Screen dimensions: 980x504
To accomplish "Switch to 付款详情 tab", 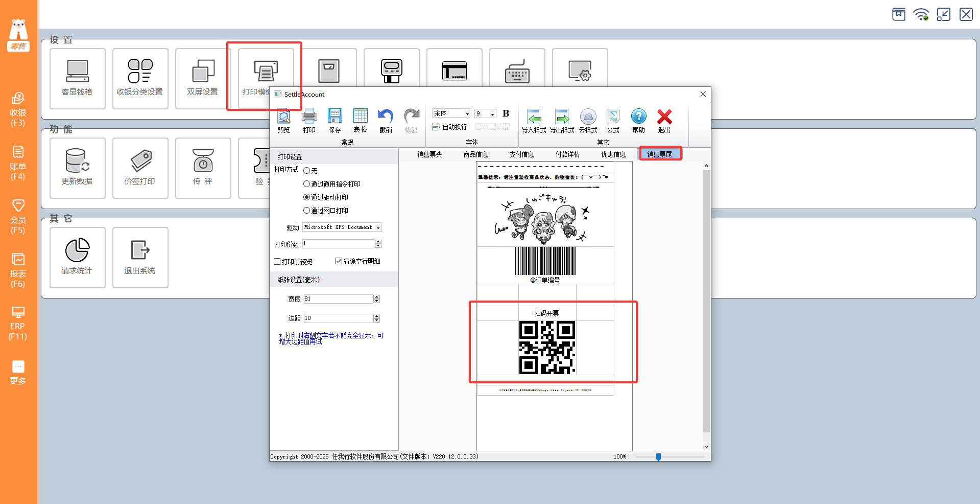I will tap(567, 154).
